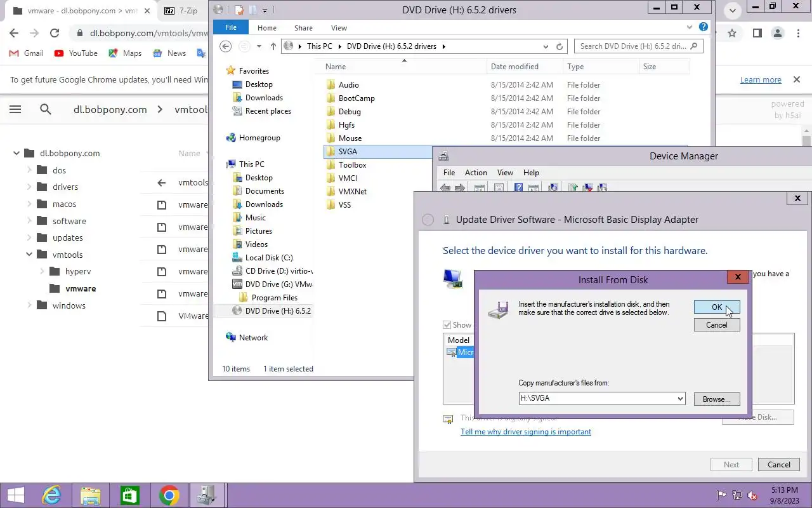Open Chrome tab search dropdown
The width and height of the screenshot is (812, 508).
pyautogui.click(x=733, y=11)
